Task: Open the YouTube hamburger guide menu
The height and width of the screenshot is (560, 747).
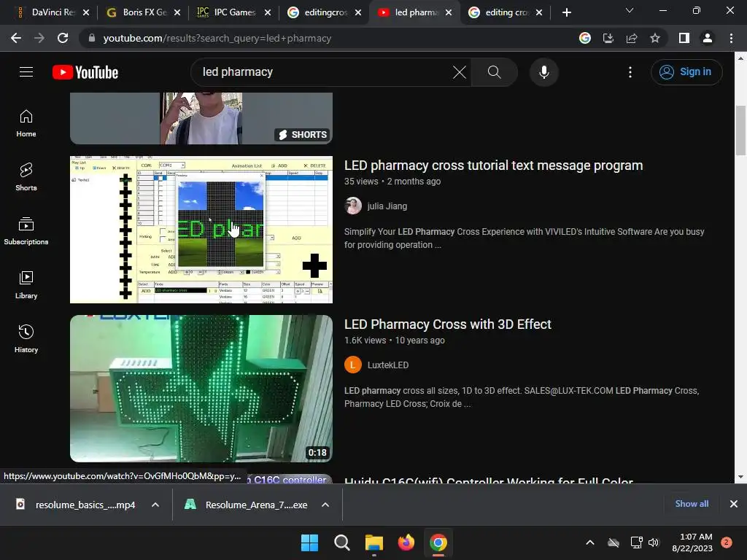Action: pyautogui.click(x=26, y=72)
